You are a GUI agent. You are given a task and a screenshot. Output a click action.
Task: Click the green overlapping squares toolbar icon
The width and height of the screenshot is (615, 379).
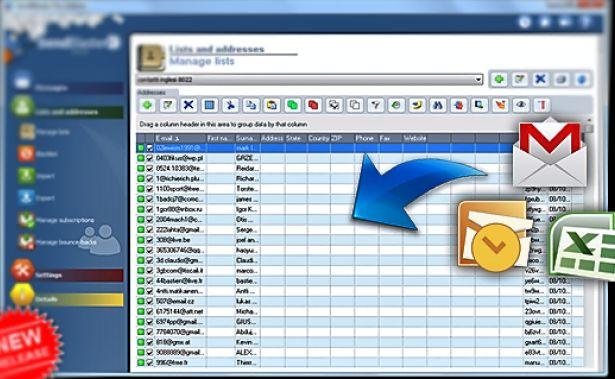point(293,105)
